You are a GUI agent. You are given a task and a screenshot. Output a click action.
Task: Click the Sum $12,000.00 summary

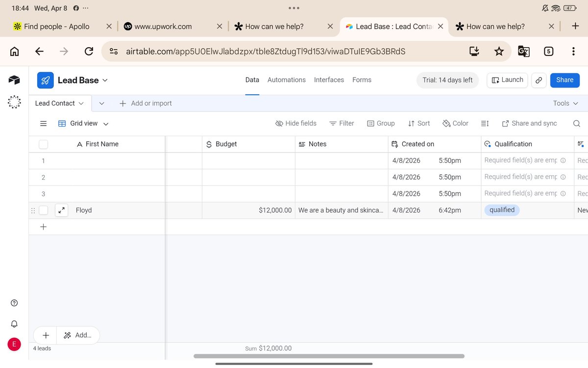tap(268, 348)
